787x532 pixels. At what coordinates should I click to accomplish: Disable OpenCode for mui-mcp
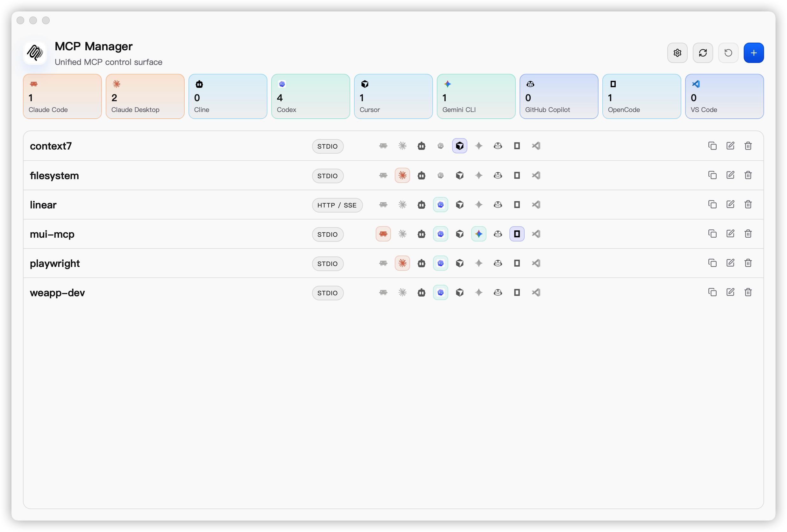click(x=517, y=234)
